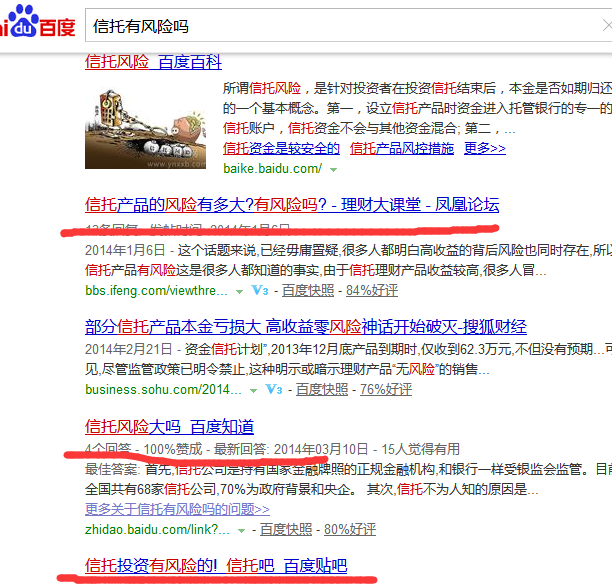Click the 更多>> link in the Baike result
The image size is (612, 585).
pos(485,148)
